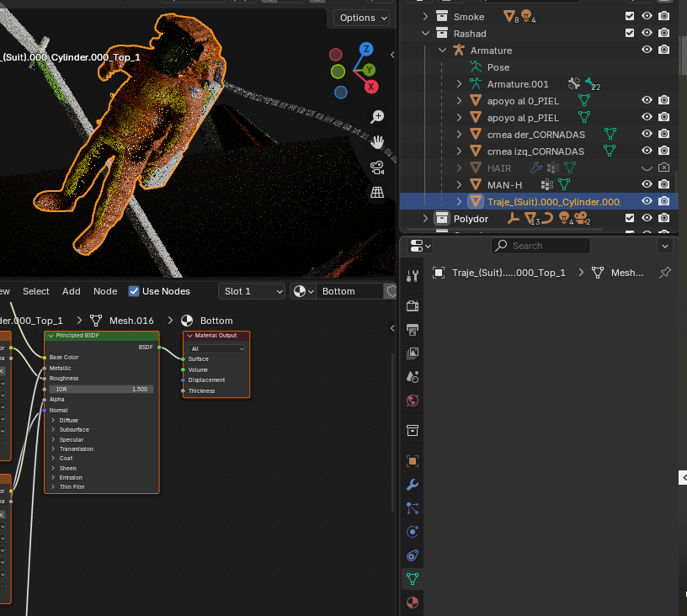Image resolution: width=687 pixels, height=616 pixels.
Task: Show the HAIR object in viewport
Action: tap(647, 167)
